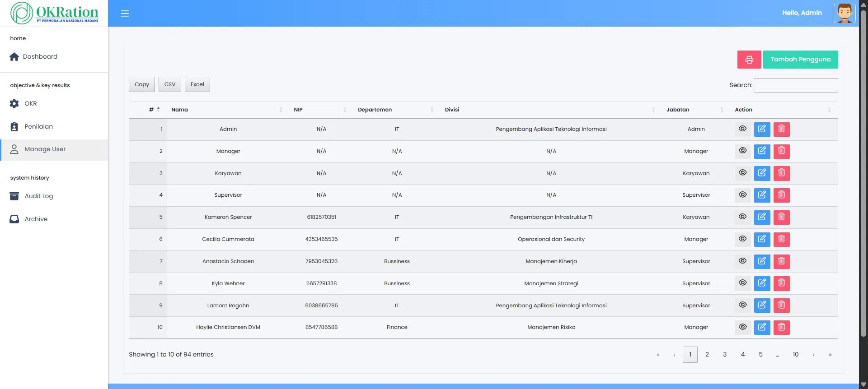Click the print button icon

(x=749, y=60)
